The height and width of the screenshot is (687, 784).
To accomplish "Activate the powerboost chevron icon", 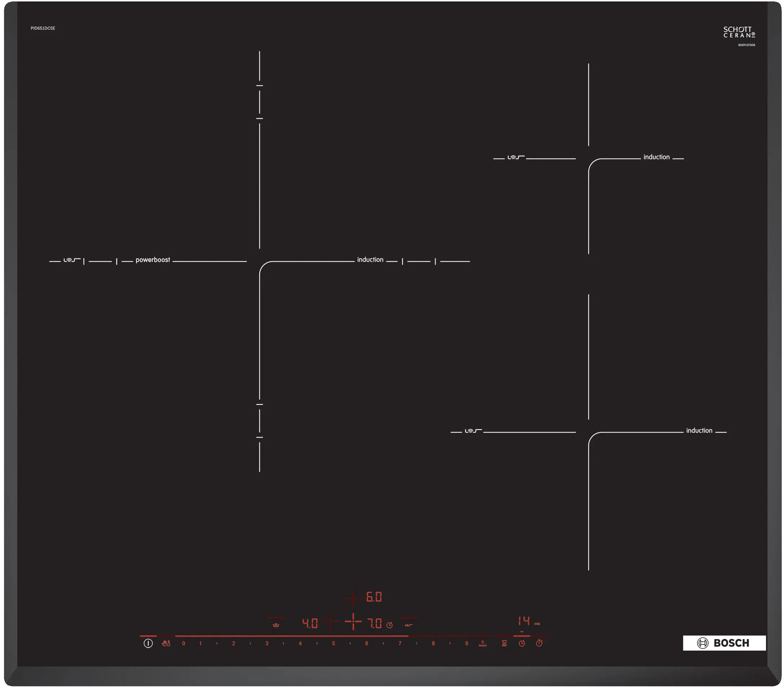I will [482, 643].
